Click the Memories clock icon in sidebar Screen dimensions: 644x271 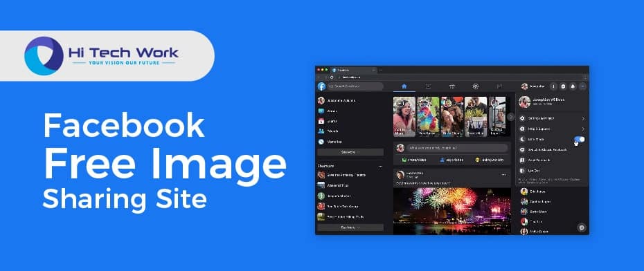[321, 142]
